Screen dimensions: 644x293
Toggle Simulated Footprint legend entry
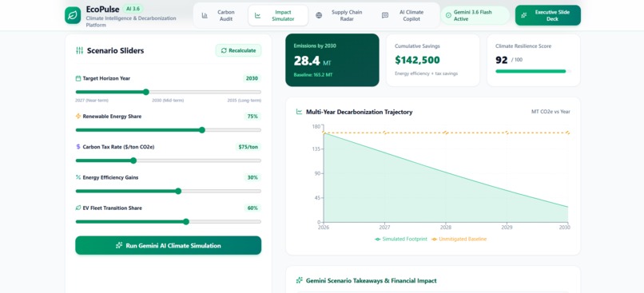401,239
